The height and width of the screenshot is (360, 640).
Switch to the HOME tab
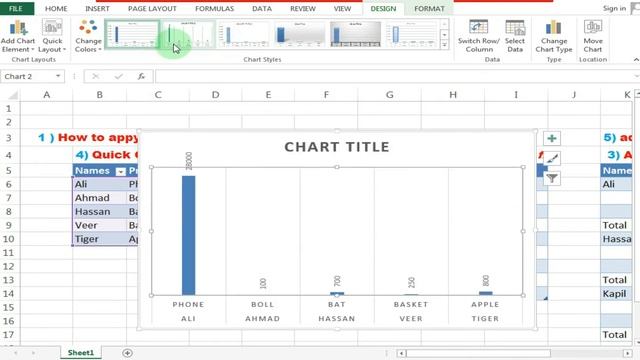click(56, 8)
